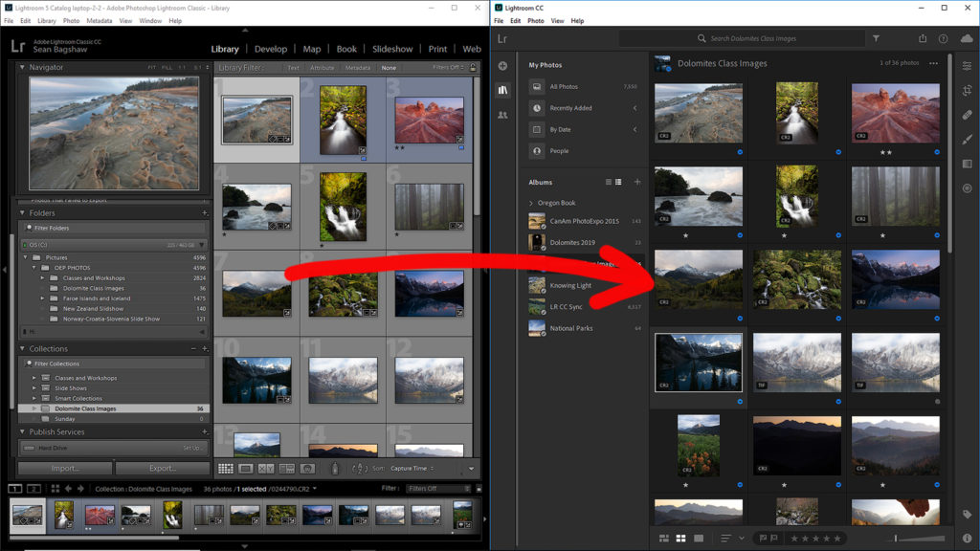Select the Linear Gradient tool in Lightroom CC

(967, 164)
